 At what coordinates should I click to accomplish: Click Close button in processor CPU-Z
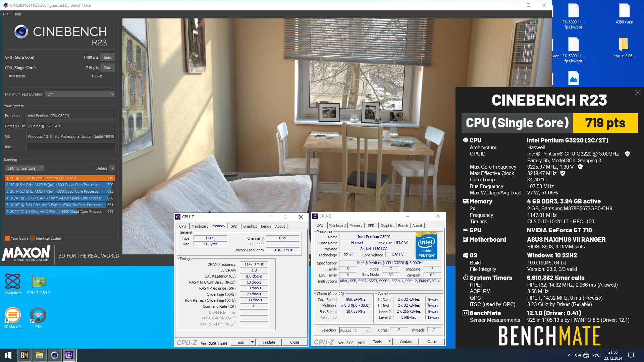[x=432, y=342]
